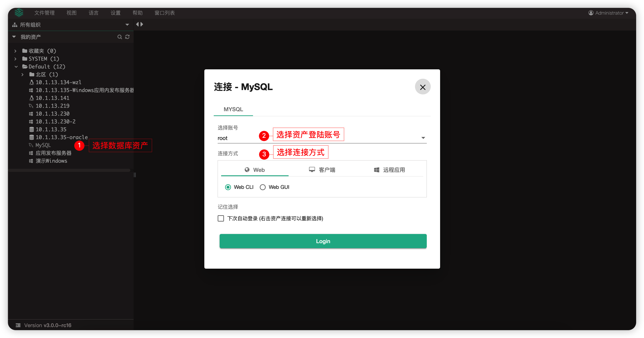This screenshot has width=644, height=338.
Task: Click database icon beside 10.1.13.35-oracle
Action: 31,137
